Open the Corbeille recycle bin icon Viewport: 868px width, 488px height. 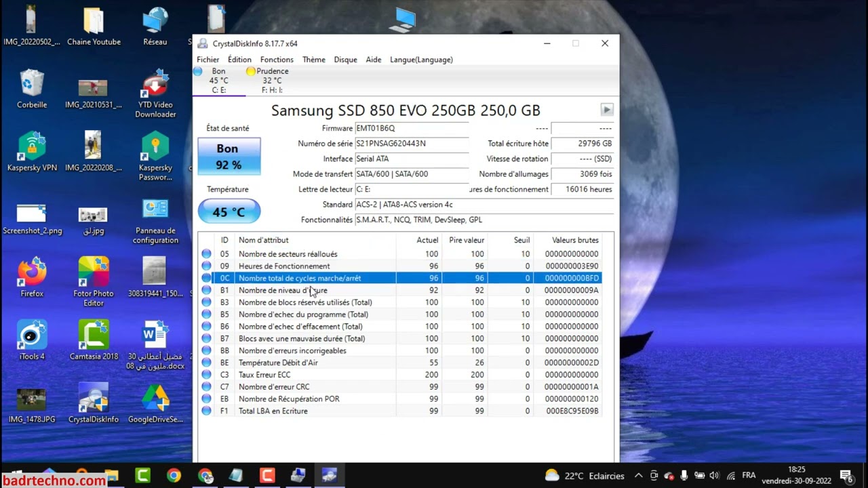point(32,89)
